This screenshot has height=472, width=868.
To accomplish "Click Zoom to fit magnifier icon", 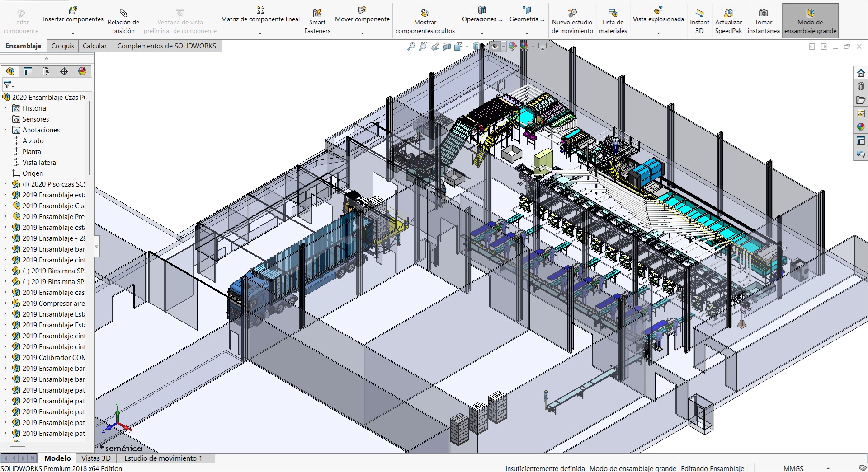I will pos(411,47).
